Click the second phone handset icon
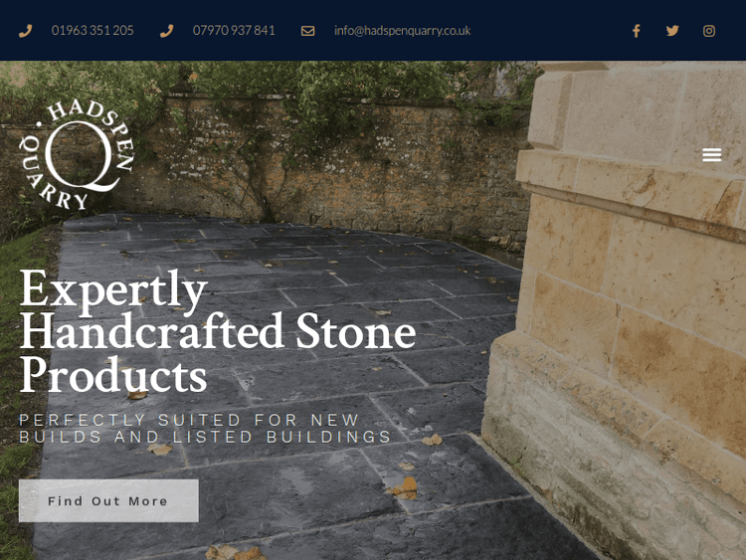 pos(166,31)
